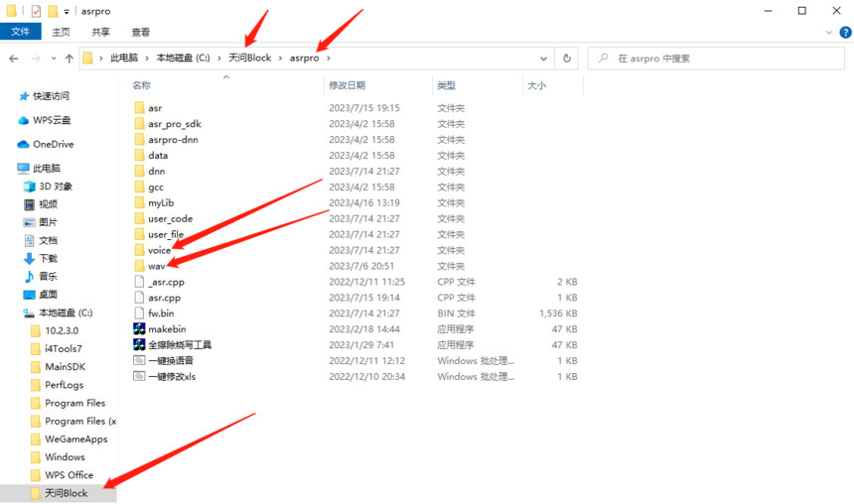This screenshot has height=504, width=854.
Task: Select the asr folder icon
Action: 139,108
